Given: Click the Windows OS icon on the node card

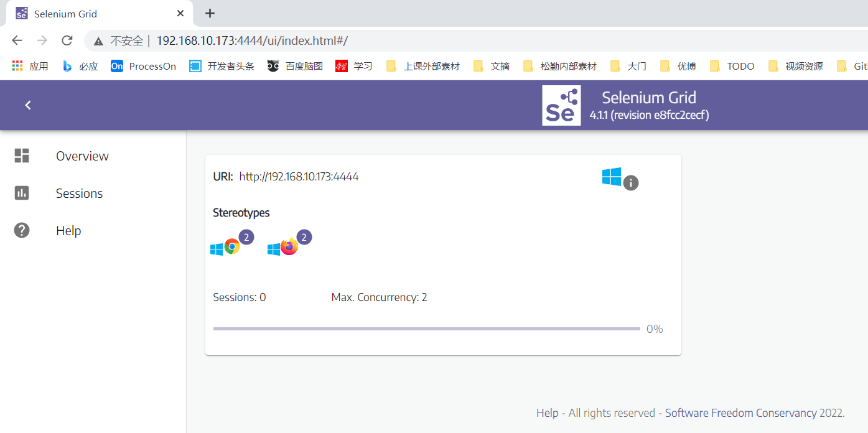Looking at the screenshot, I should [612, 177].
